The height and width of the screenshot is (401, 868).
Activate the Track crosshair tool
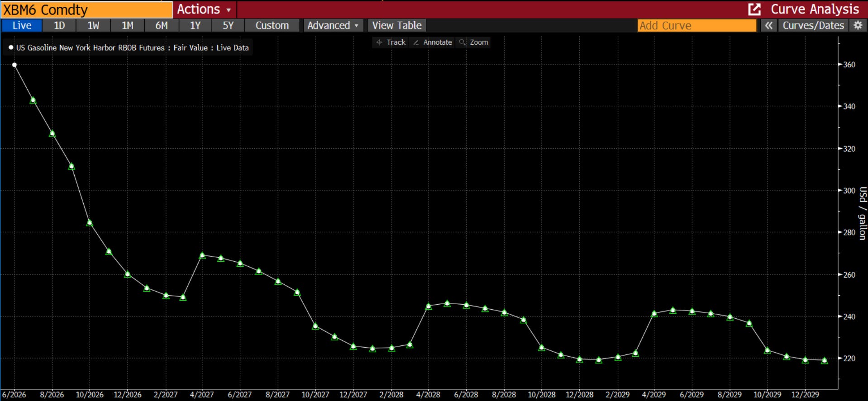391,42
